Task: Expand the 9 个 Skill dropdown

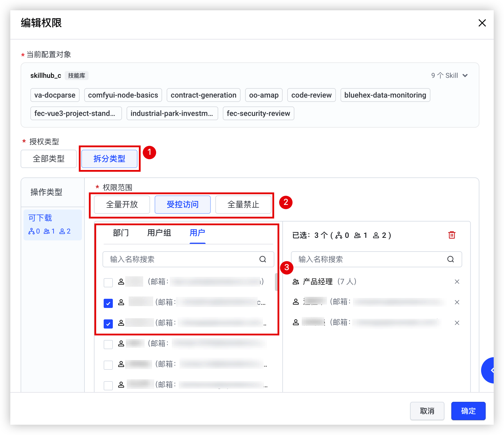Action: coord(450,76)
